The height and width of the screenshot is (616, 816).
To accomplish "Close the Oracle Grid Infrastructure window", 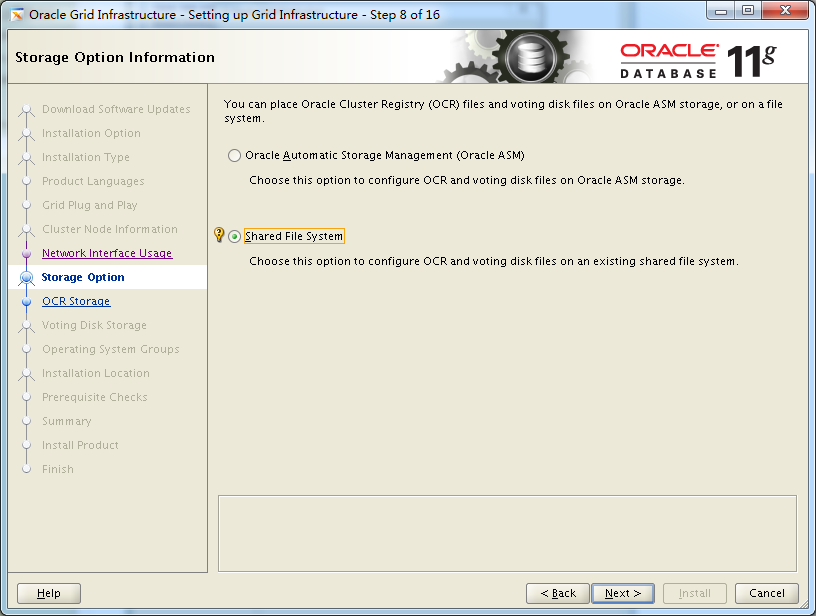I will (x=786, y=11).
